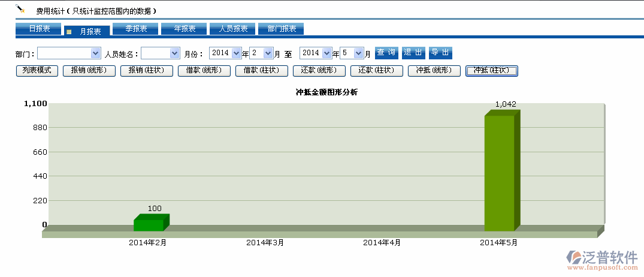Click the pen icon beside the page title
This screenshot has width=644, height=277.
coord(20,9)
